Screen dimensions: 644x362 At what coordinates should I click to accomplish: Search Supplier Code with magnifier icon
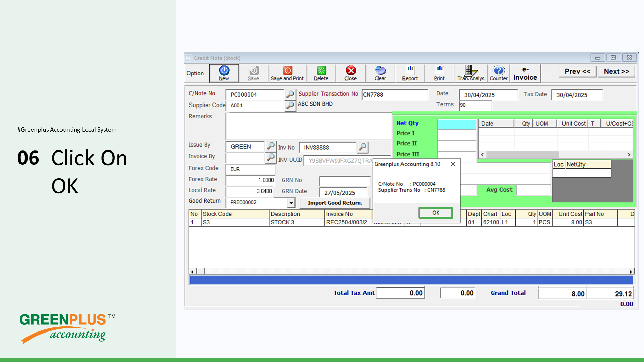point(290,105)
